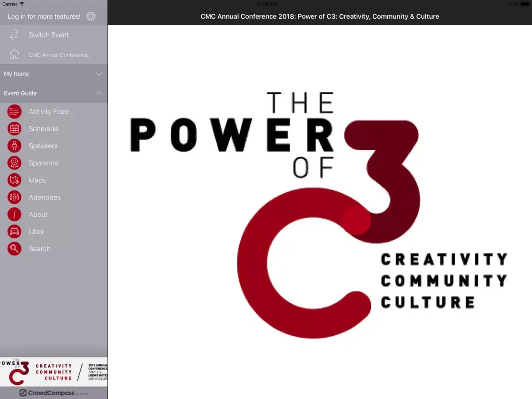The width and height of the screenshot is (532, 399).
Task: Select Search menu label
Action: [x=40, y=249]
